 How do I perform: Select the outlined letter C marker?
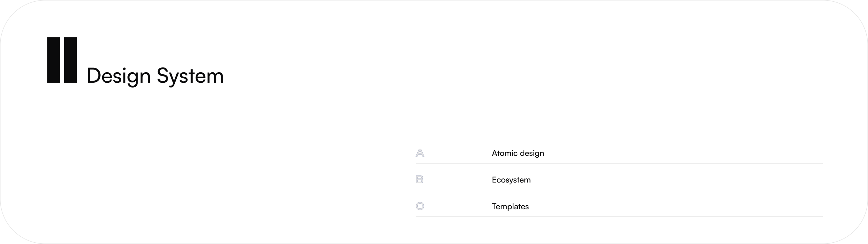(420, 206)
